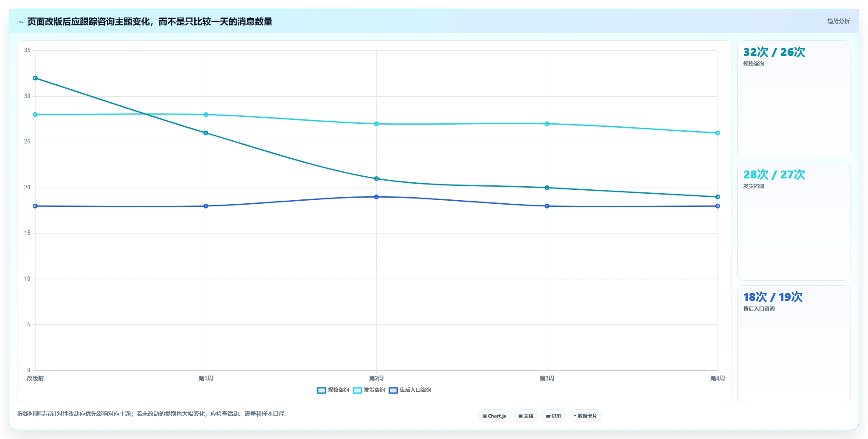Click the y-axis value 30
This screenshot has height=439, width=868.
(27, 96)
